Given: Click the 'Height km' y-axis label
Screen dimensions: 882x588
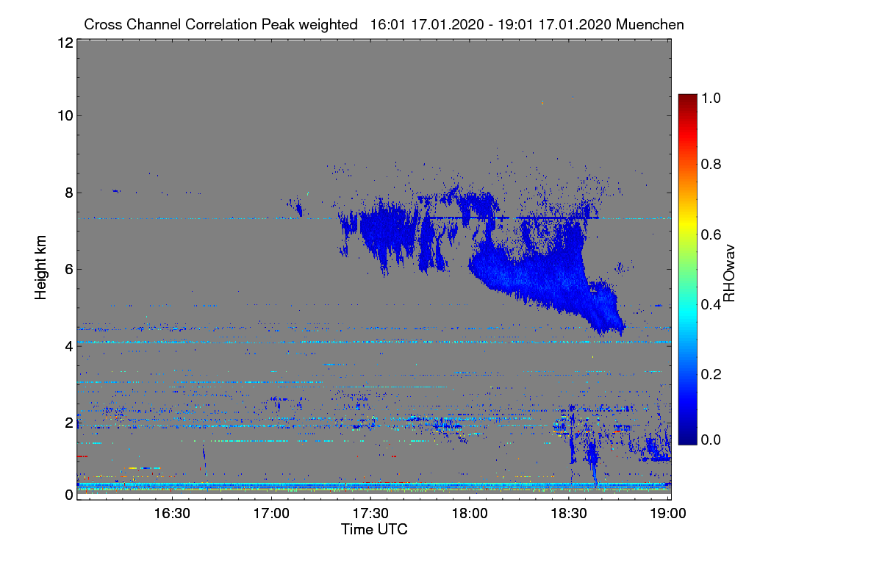Looking at the screenshot, I should point(41,268).
